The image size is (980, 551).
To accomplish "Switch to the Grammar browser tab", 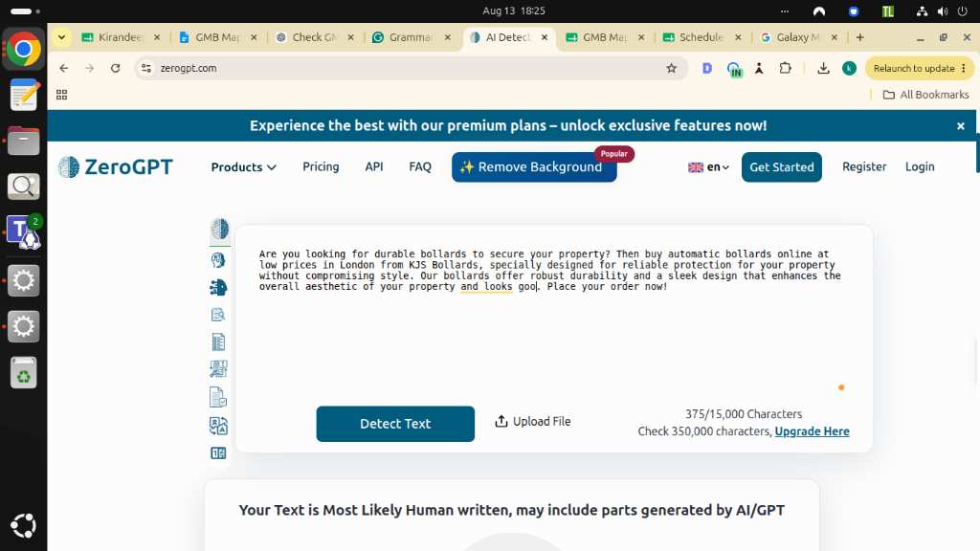I will pos(412,37).
